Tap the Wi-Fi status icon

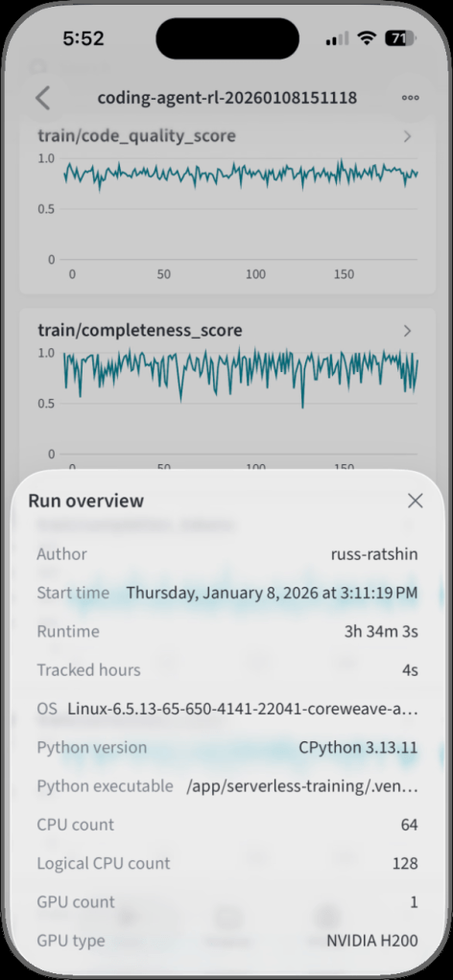(366, 38)
